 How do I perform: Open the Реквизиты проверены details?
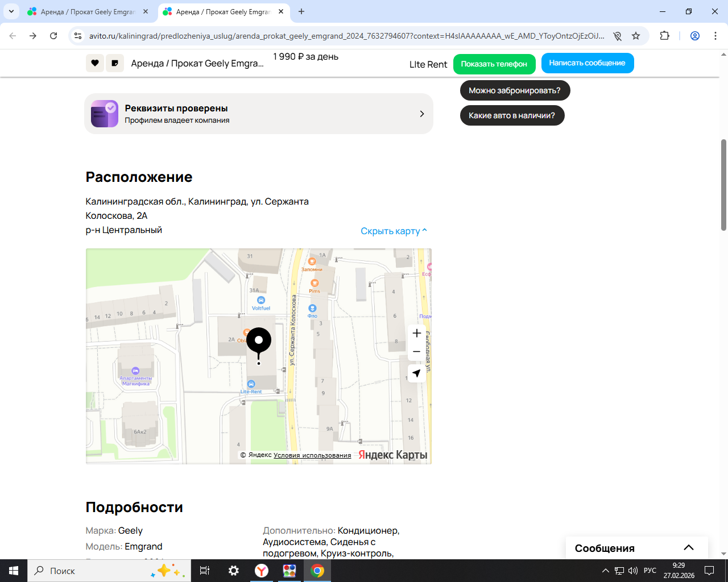pyautogui.click(x=259, y=114)
